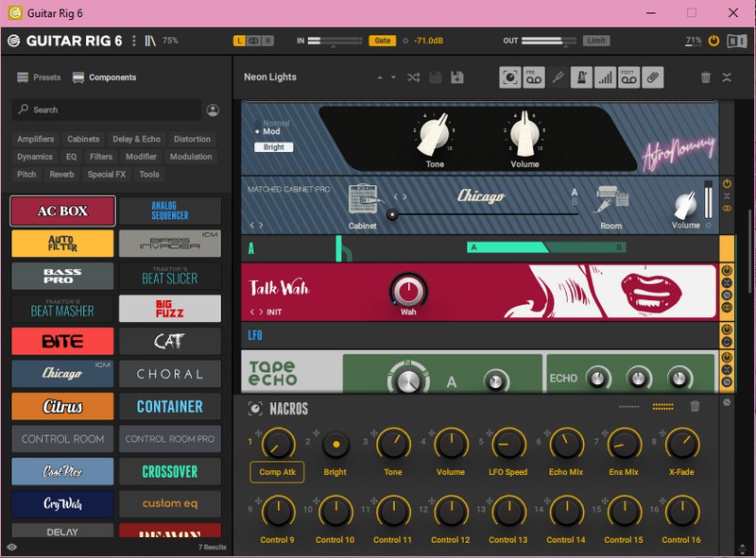Load a random preset via shuffle icon
The height and width of the screenshot is (558, 756).
point(414,77)
